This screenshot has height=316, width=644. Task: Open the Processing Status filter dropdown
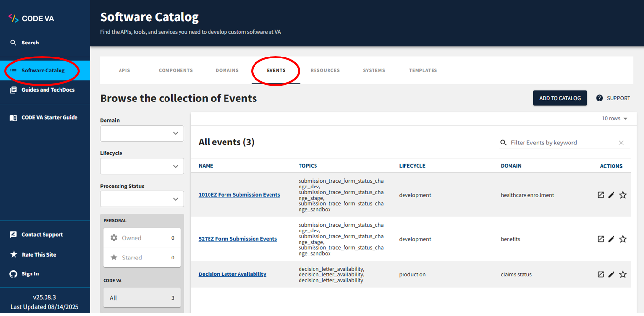click(x=142, y=199)
